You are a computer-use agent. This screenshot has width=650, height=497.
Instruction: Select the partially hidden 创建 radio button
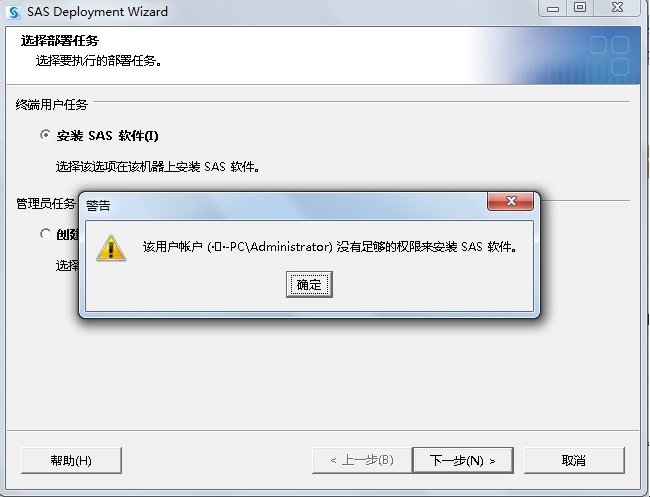[45, 234]
